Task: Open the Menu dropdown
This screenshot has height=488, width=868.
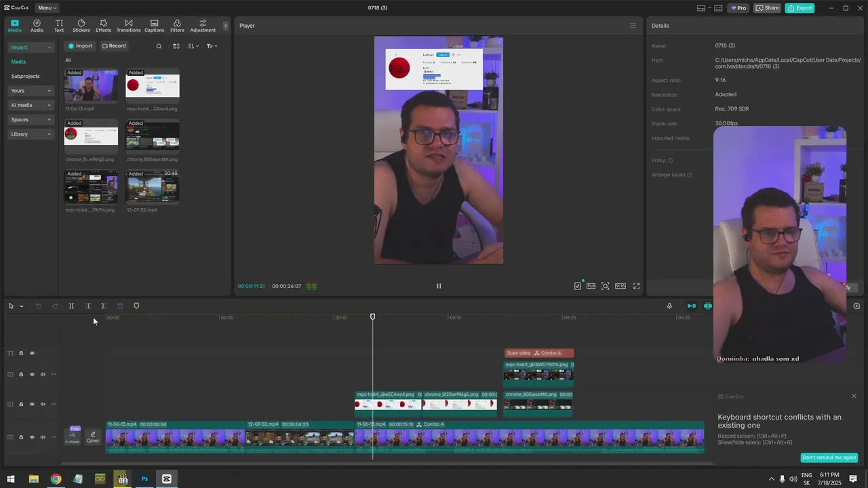Action: [47, 8]
